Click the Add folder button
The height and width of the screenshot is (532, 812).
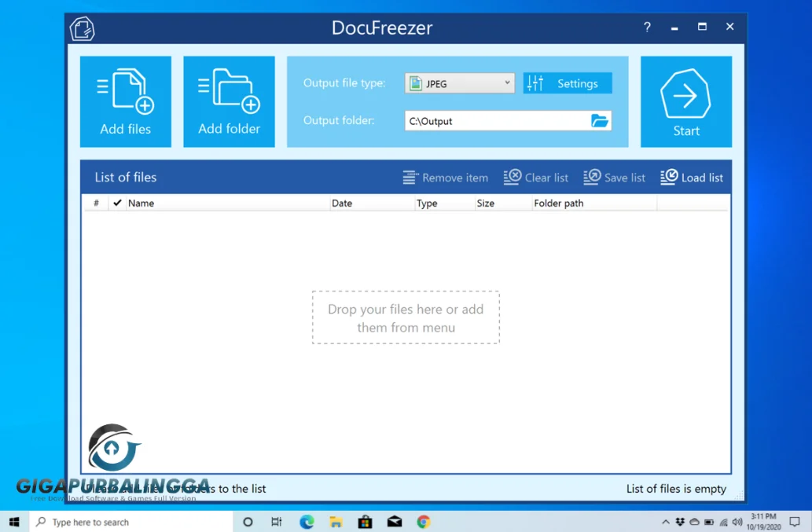click(x=229, y=101)
